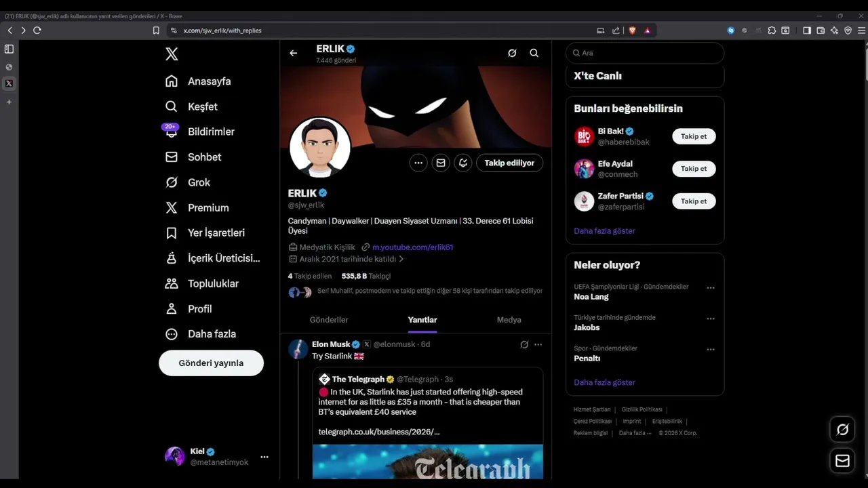Image resolution: width=868 pixels, height=488 pixels.
Task: Open floating messages envelope button
Action: [842, 461]
